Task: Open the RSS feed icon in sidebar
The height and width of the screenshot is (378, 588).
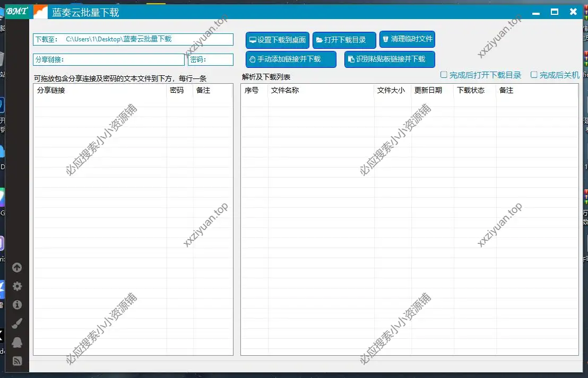Action: tap(17, 361)
